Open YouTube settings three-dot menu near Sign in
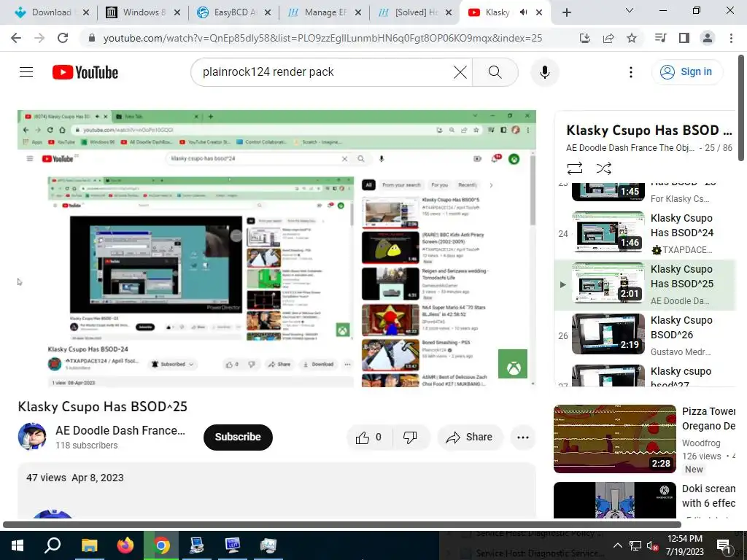Image resolution: width=747 pixels, height=560 pixels. (631, 72)
